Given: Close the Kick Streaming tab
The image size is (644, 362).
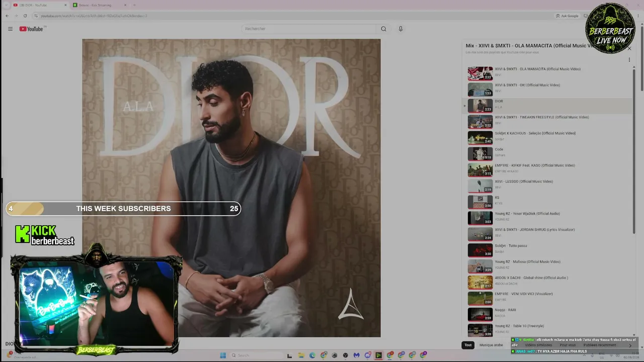Looking at the screenshot, I should tap(125, 5).
